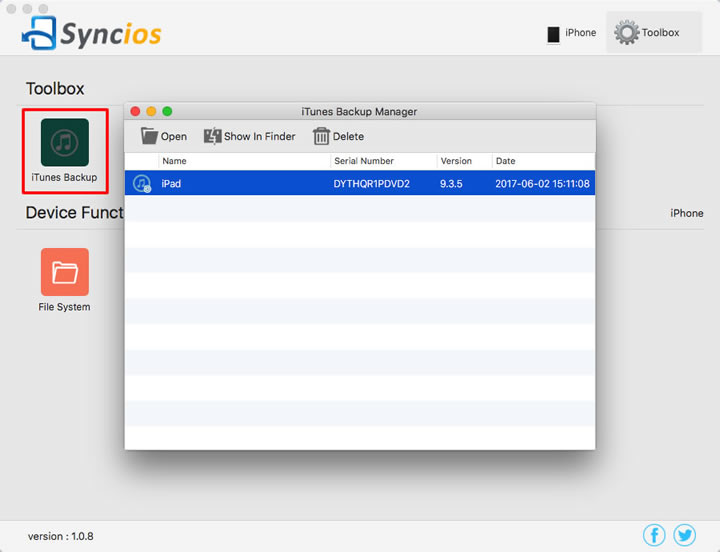Open the File System tool icon

coord(65,272)
